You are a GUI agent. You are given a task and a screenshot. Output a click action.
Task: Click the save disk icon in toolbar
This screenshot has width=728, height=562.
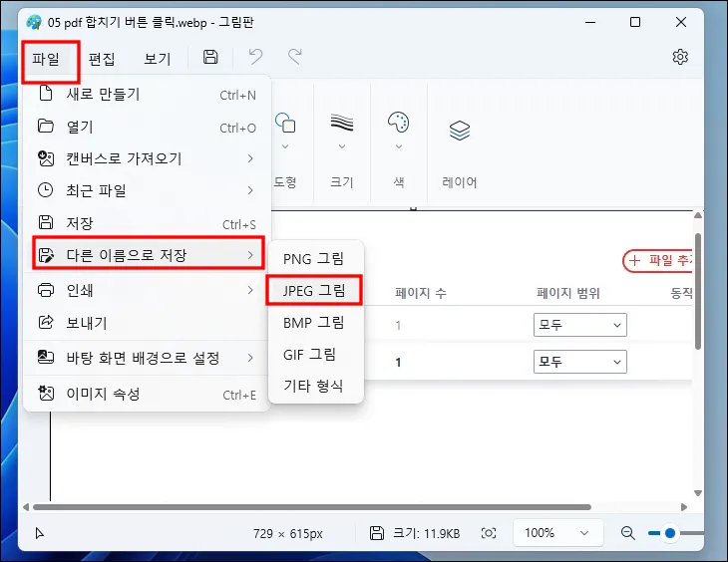210,57
